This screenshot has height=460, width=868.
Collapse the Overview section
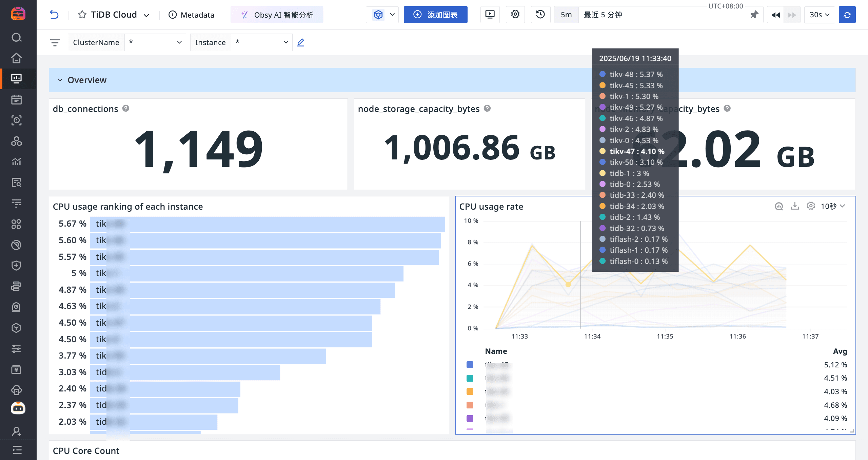click(60, 80)
